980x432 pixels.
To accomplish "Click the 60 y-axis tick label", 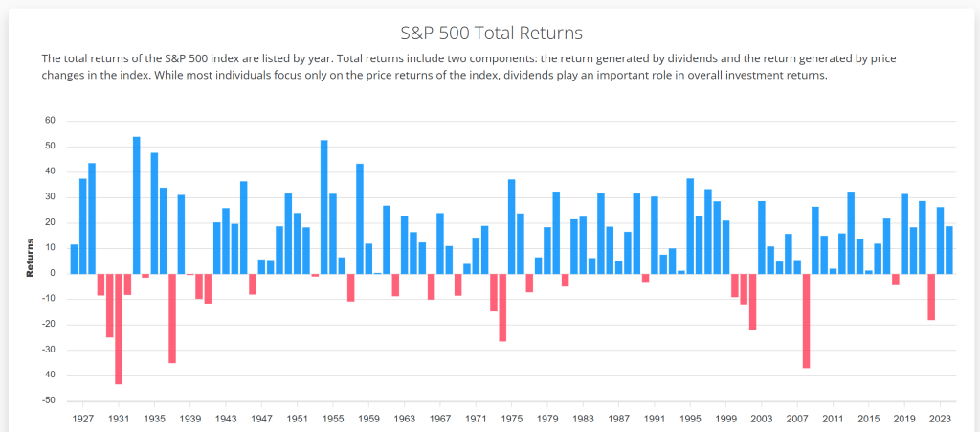I will click(52, 121).
